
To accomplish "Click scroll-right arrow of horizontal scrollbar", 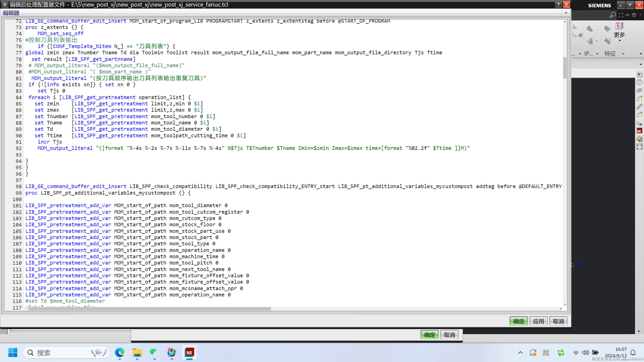I will tap(560, 309).
